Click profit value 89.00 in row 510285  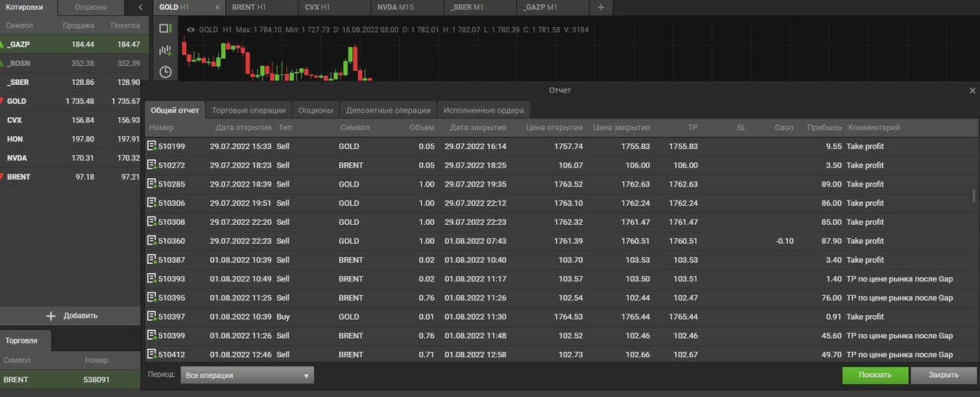coord(830,184)
